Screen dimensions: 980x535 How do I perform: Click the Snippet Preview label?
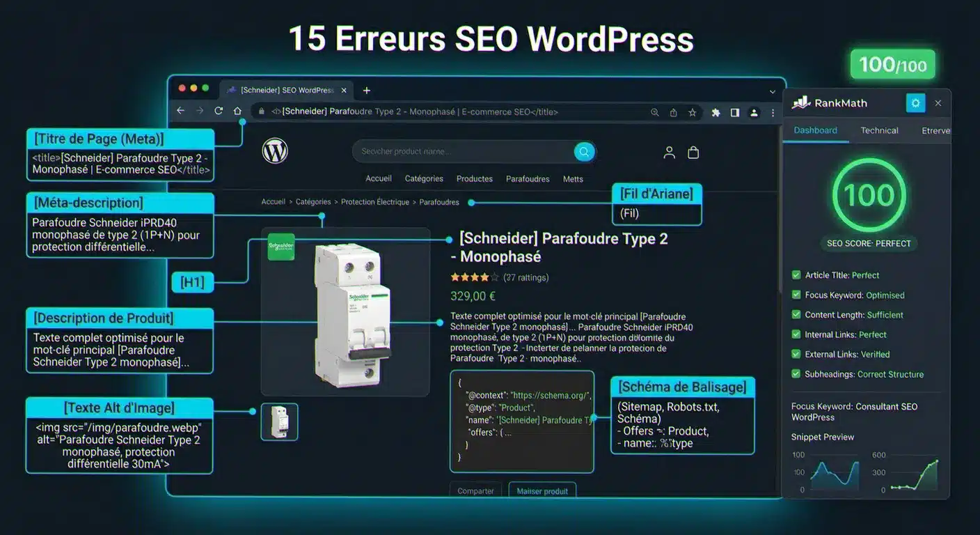tap(823, 437)
